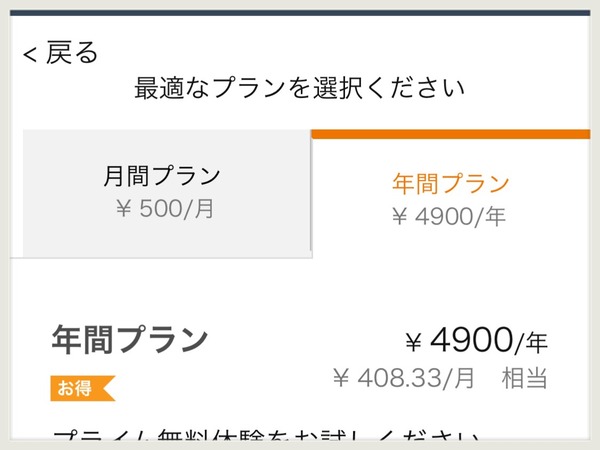
Task: Click the orange active-tab indicator bar
Action: [x=451, y=134]
